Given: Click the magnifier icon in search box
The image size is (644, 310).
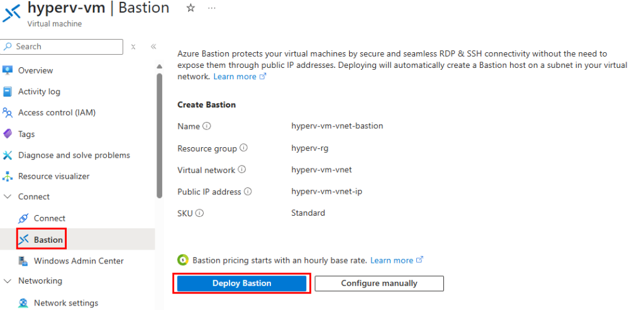Looking at the screenshot, I should (x=8, y=47).
